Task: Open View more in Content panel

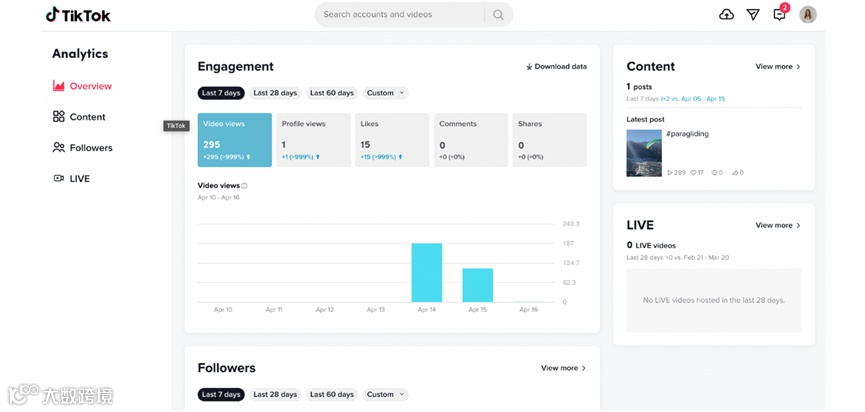Action: pyautogui.click(x=778, y=67)
